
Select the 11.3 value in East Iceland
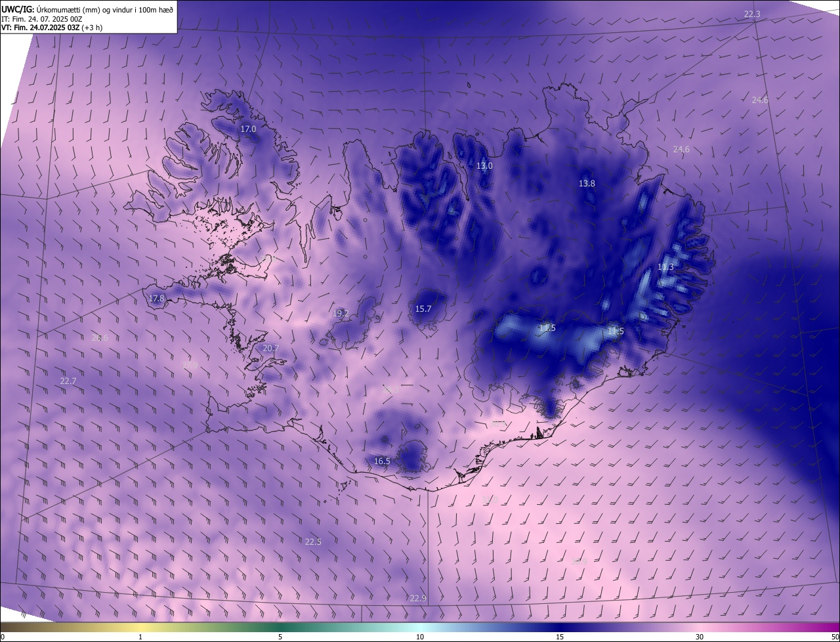coord(665,267)
